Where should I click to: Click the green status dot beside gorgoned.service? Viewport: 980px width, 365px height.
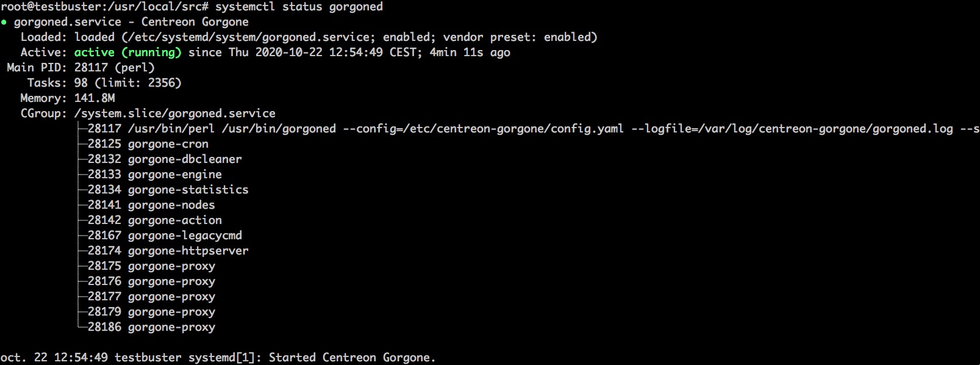coord(4,22)
